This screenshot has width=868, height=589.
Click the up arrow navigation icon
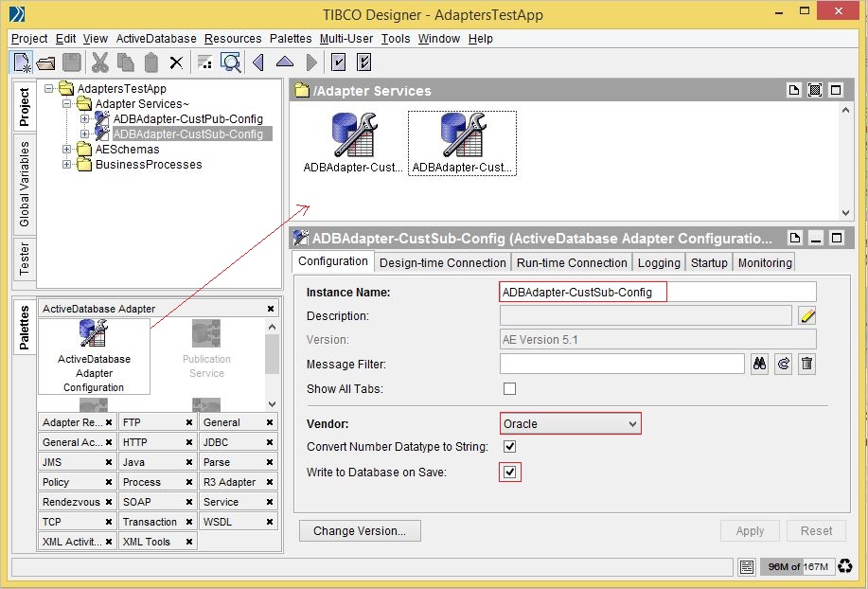pos(285,62)
